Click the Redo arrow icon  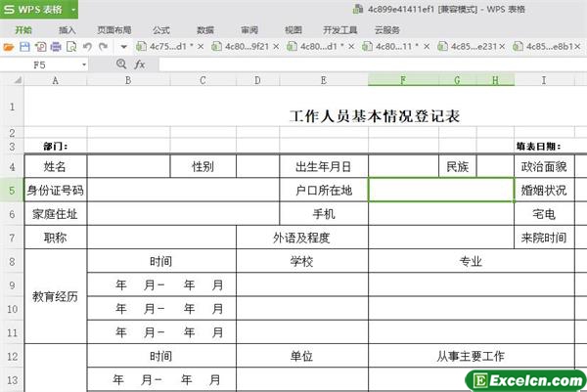pos(103,47)
